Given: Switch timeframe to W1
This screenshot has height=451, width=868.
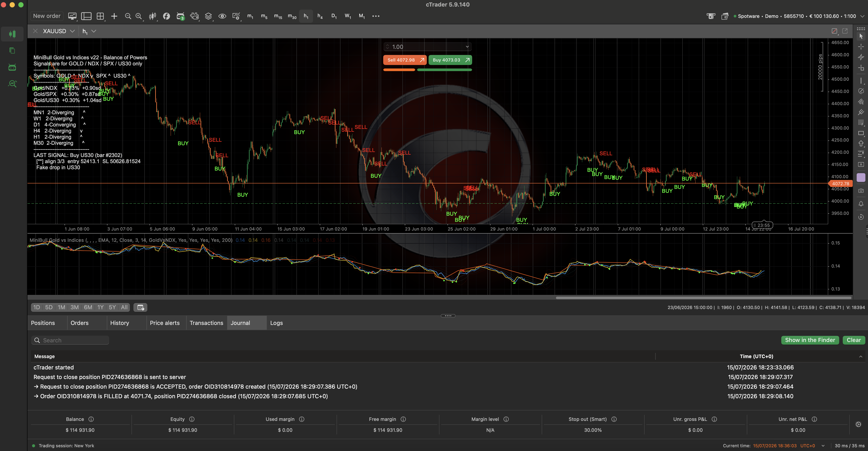Looking at the screenshot, I should (x=348, y=16).
